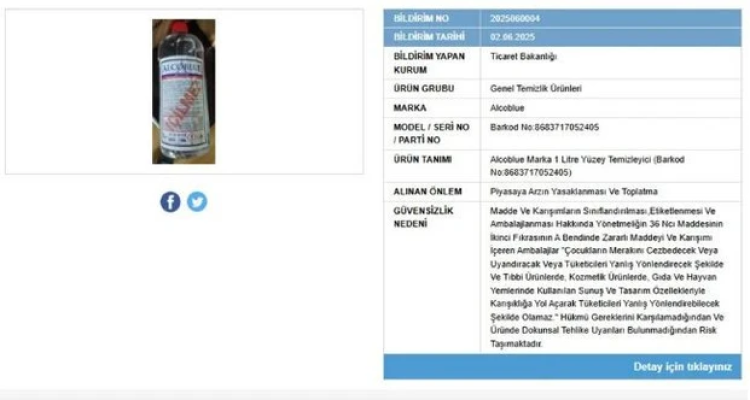This screenshot has height=400, width=750.
Task: Click the Alcoblue brand name value
Action: [507, 108]
